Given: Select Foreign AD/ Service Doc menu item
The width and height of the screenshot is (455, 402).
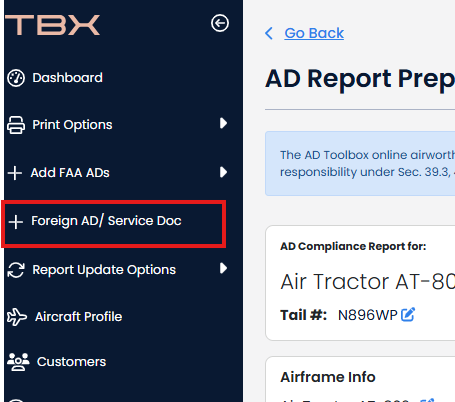Looking at the screenshot, I should [106, 221].
